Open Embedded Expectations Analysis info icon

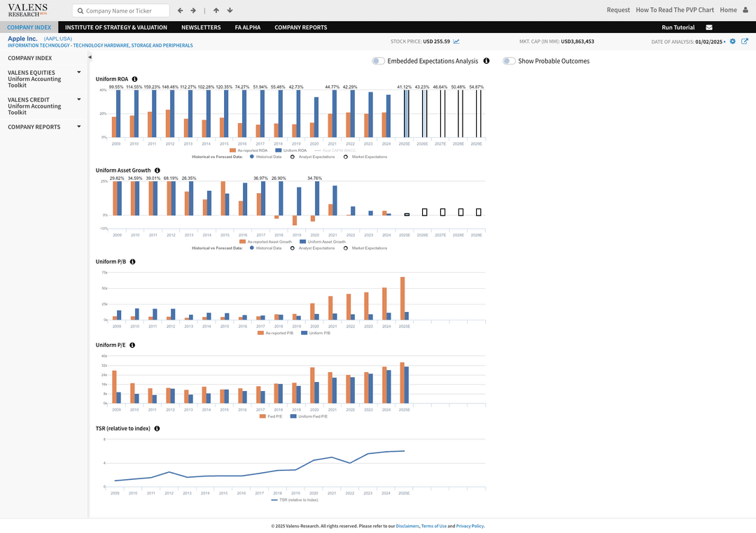pos(486,61)
